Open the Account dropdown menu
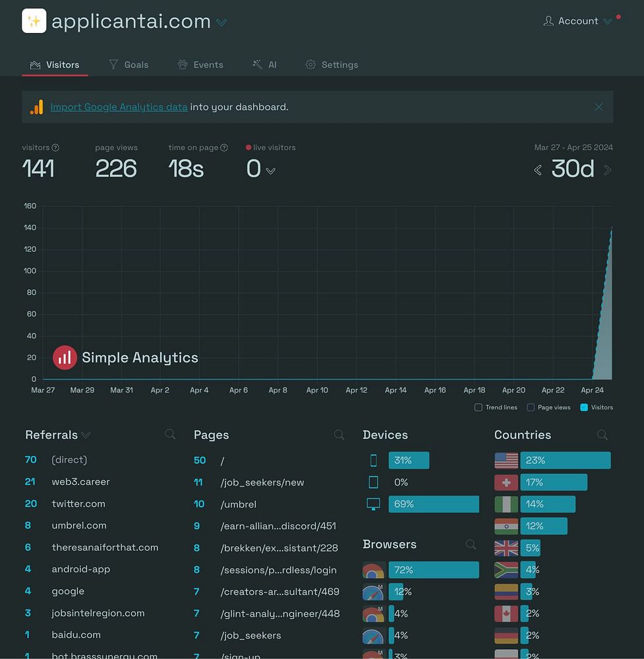 point(577,21)
